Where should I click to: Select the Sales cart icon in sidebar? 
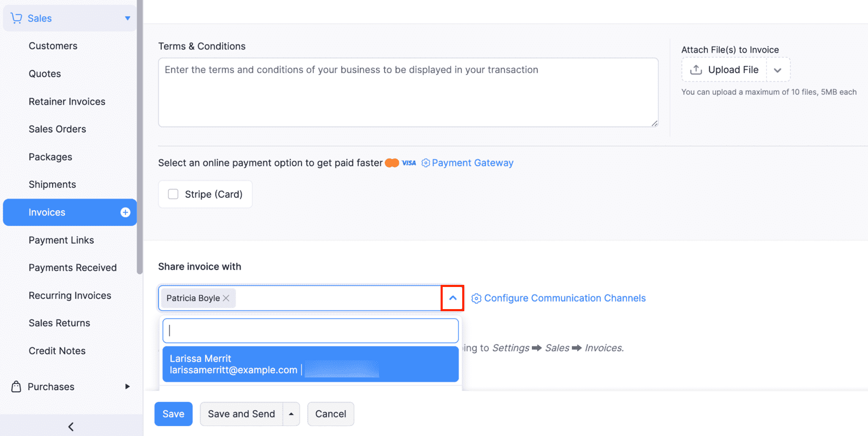[x=16, y=17]
